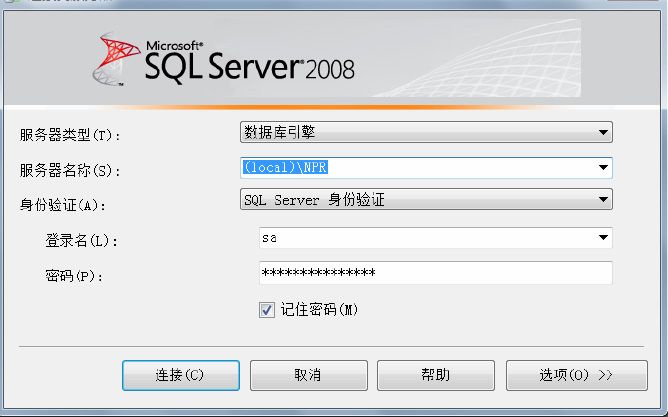Click the 密码(P): label

[75, 276]
